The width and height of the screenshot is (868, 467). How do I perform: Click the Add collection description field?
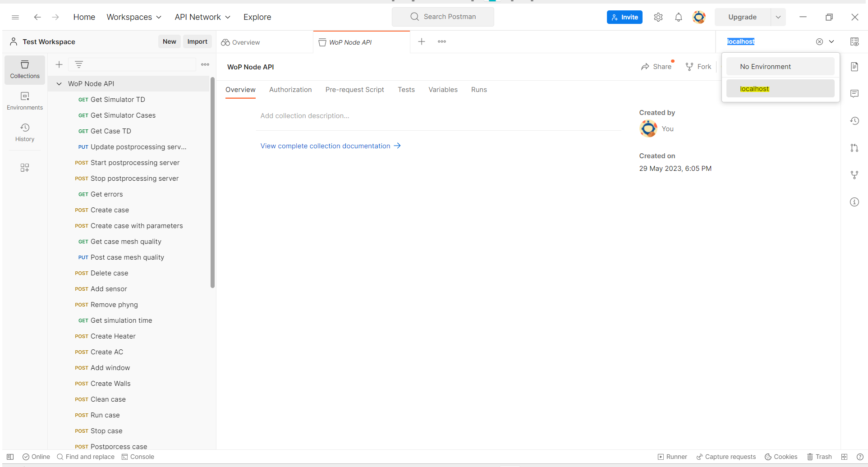tap(439, 116)
